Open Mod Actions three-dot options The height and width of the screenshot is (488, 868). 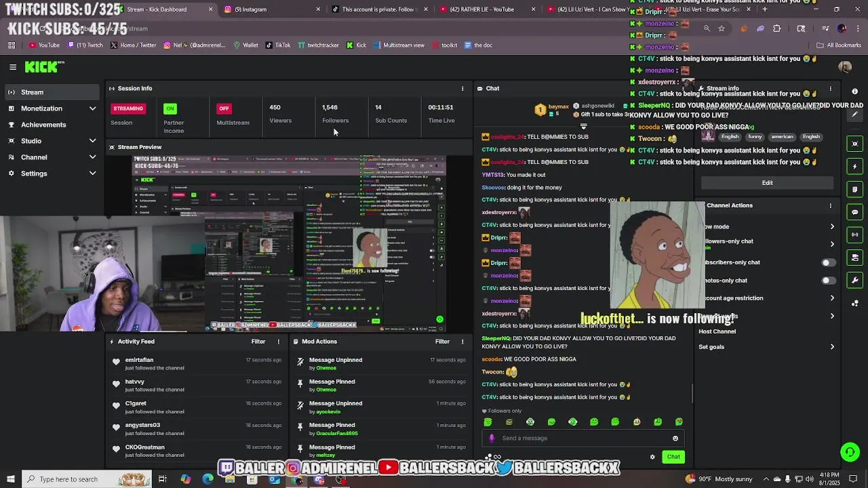462,342
